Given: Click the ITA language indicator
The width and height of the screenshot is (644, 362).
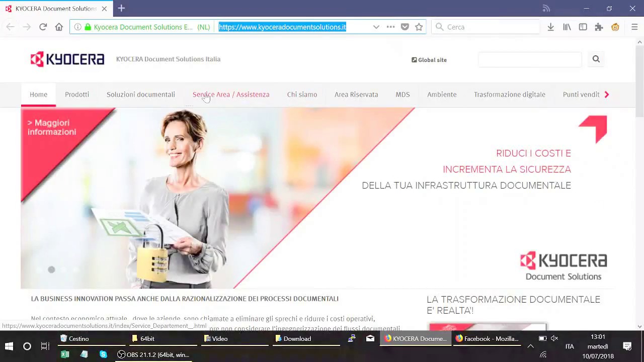Looking at the screenshot, I should [570, 346].
